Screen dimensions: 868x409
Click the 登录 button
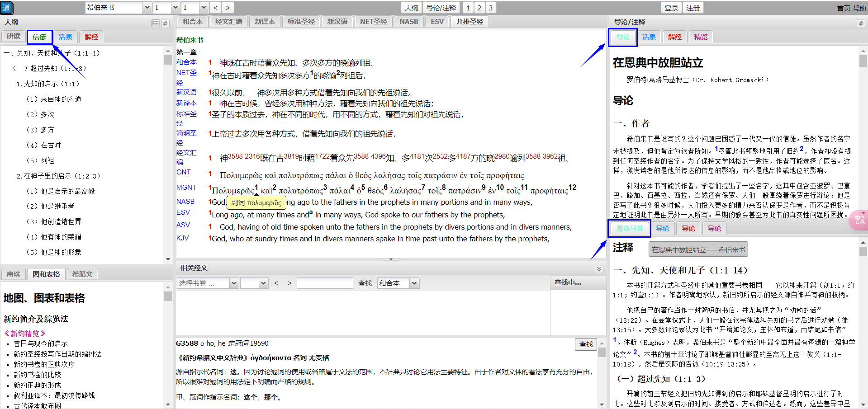671,8
